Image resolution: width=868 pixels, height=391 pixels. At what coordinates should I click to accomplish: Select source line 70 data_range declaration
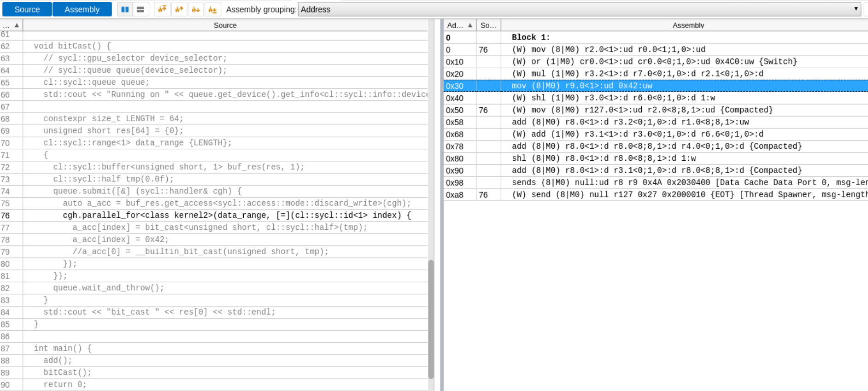click(214, 143)
